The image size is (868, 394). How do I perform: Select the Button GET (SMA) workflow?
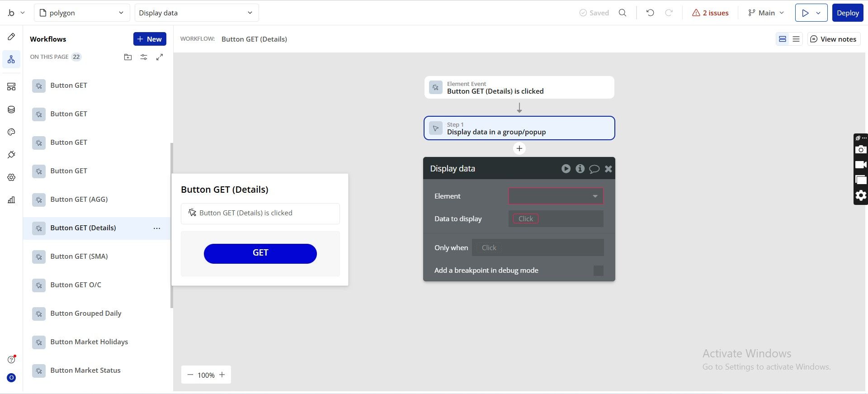pos(97,256)
